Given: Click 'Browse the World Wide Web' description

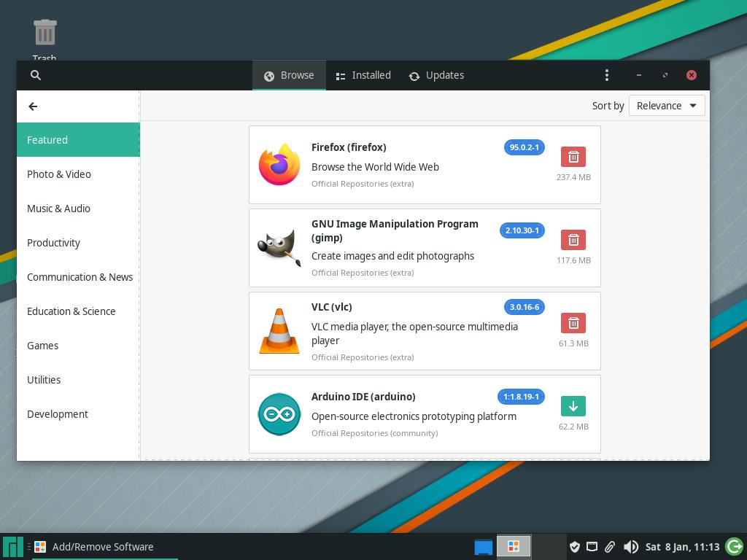Looking at the screenshot, I should click(x=375, y=167).
